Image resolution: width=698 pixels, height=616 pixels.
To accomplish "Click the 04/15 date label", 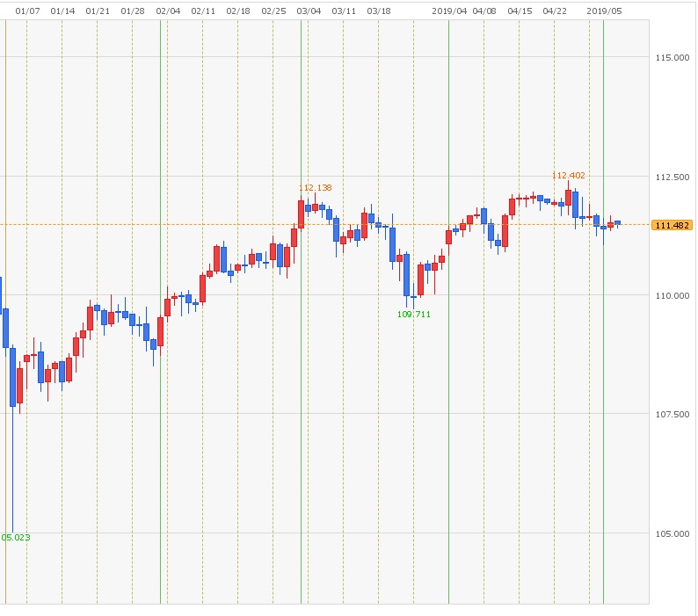I will (520, 11).
